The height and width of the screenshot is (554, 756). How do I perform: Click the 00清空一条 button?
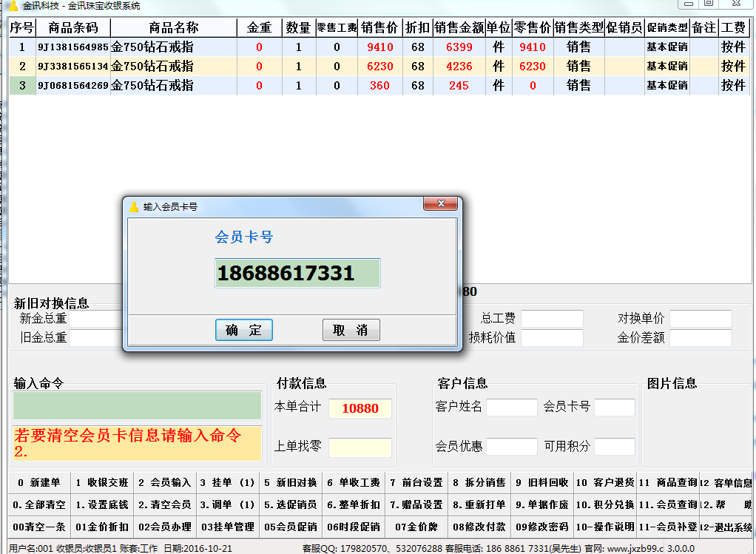(x=39, y=527)
